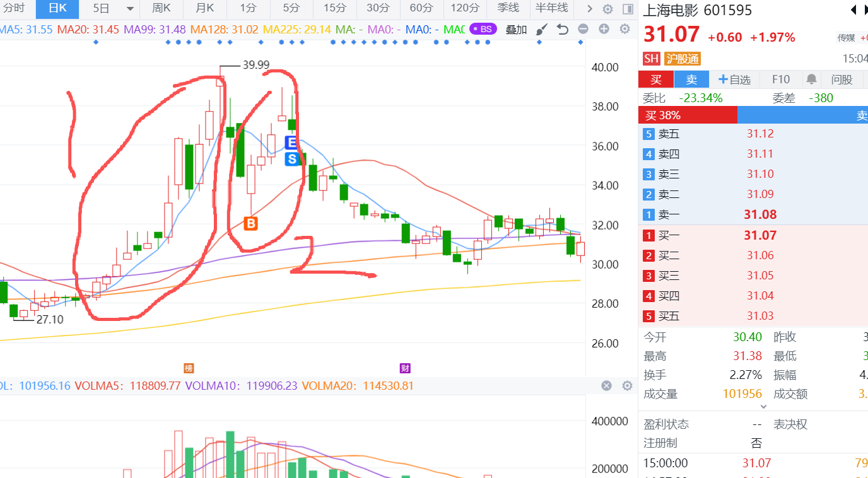Screen dimensions: 868x478
Task: Select the 30分 period tab
Action: coord(378,9)
